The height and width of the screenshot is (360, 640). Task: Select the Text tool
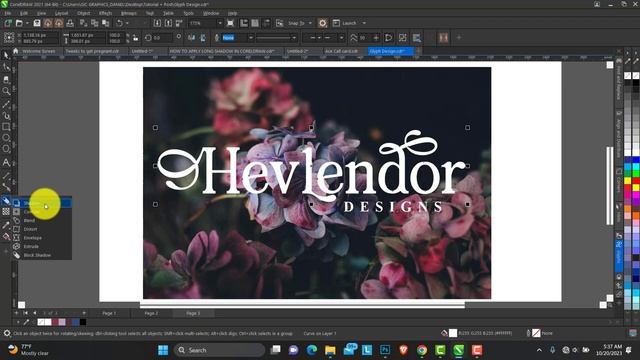click(x=6, y=162)
